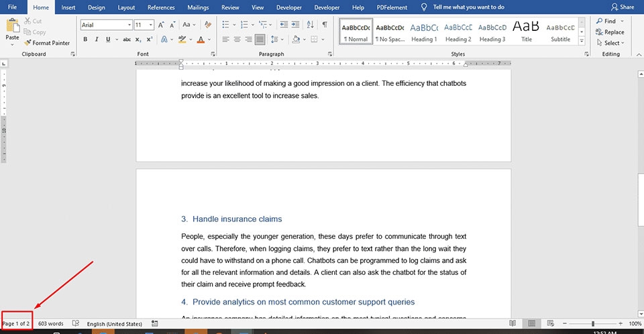Viewport: 644px width, 334px height.
Task: Click the Format Painter brush icon
Action: pos(28,43)
